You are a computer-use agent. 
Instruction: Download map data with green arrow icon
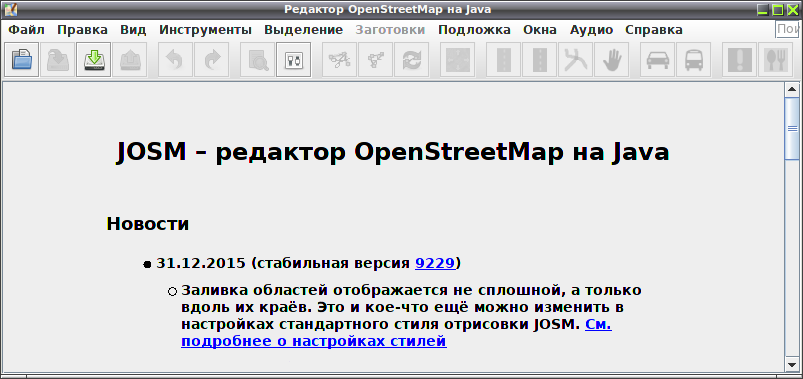(x=93, y=59)
